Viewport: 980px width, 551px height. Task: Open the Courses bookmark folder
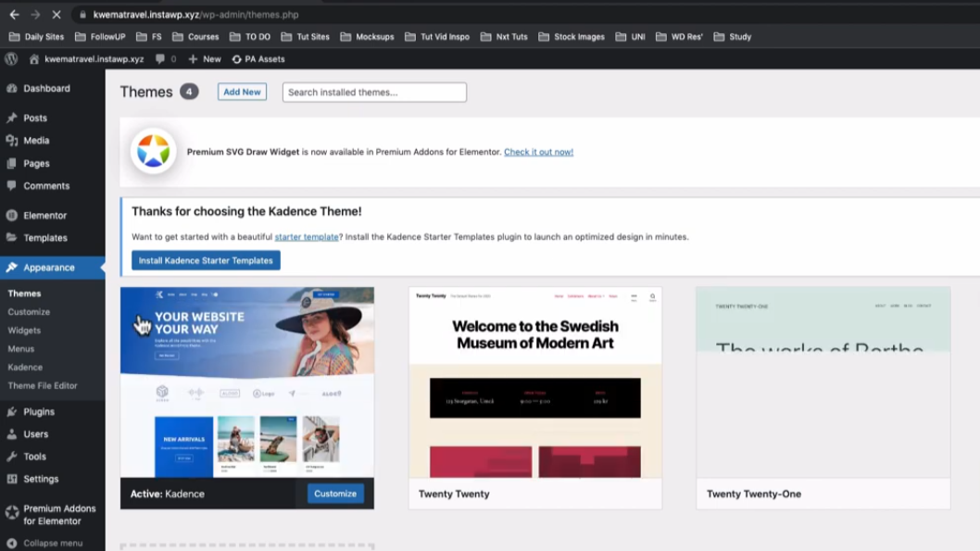pos(195,37)
